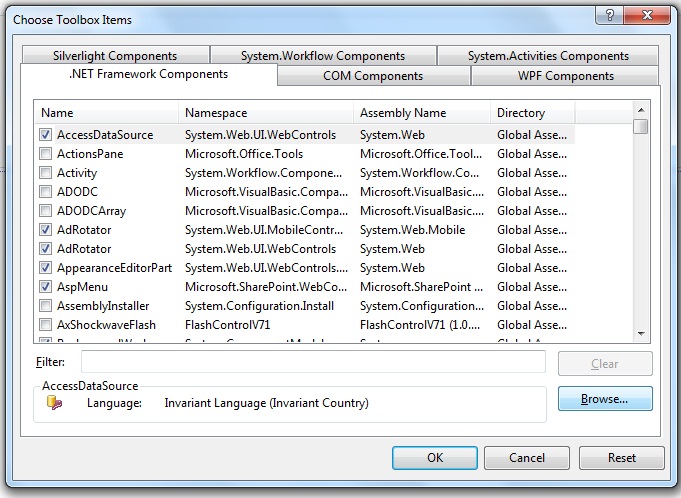
Task: Click the OK button
Action: (x=435, y=458)
